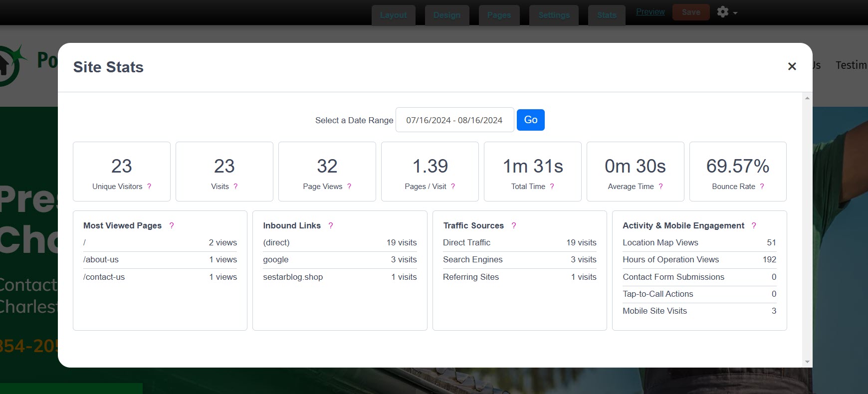868x394 pixels.
Task: Click the Select a Date Range label
Action: coord(354,120)
